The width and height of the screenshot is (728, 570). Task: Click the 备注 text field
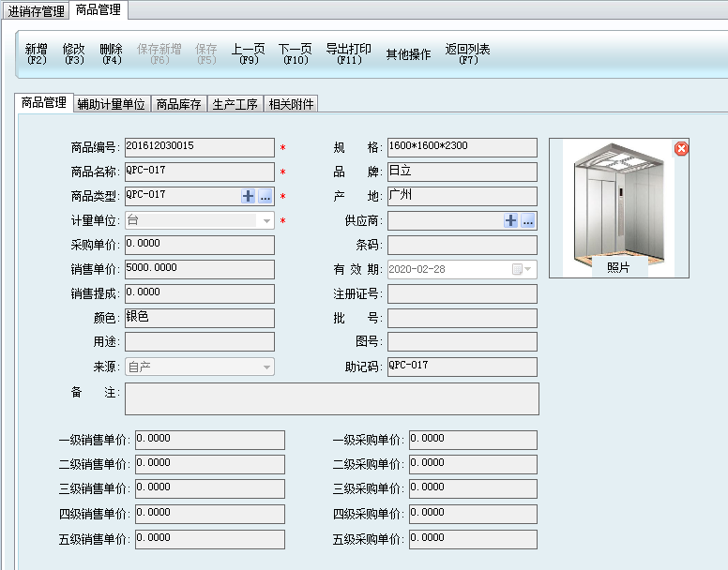point(332,398)
